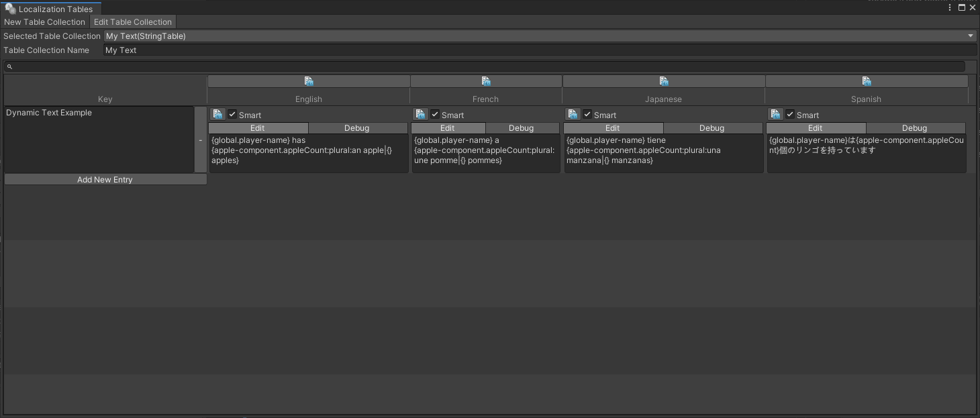The image size is (980, 418).
Task: Open Japanese entry metadata icon beside Smart
Action: click(573, 115)
